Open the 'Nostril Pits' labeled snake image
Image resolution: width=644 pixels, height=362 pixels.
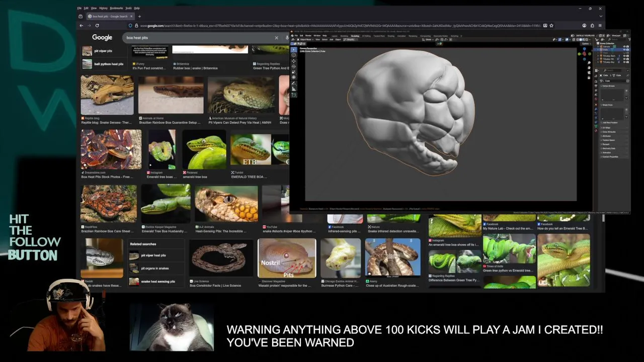[287, 258]
